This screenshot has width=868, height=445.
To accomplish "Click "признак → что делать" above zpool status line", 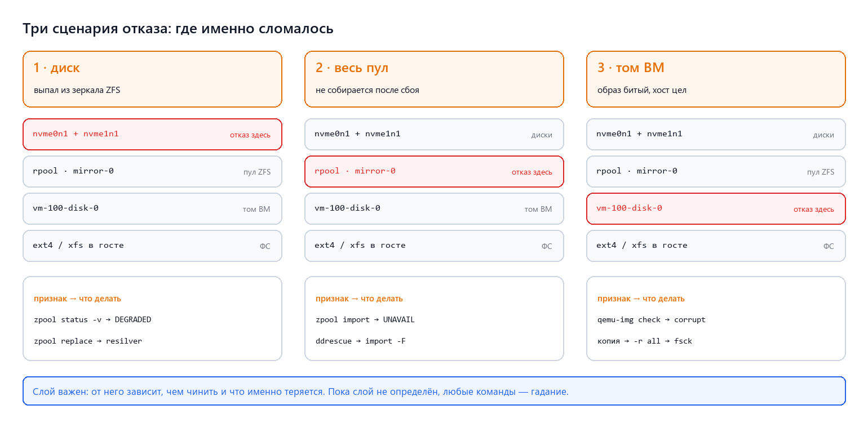I will 77,299.
